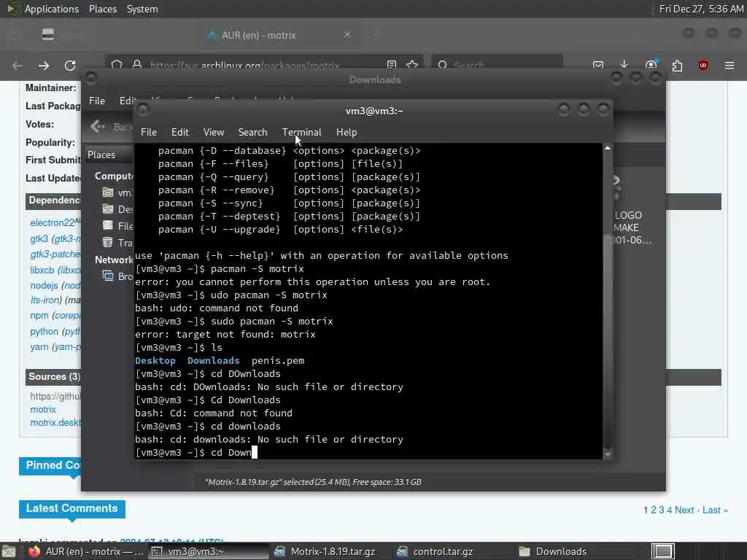Click the workspace switcher in taskbar
747x560 pixels.
(662, 551)
